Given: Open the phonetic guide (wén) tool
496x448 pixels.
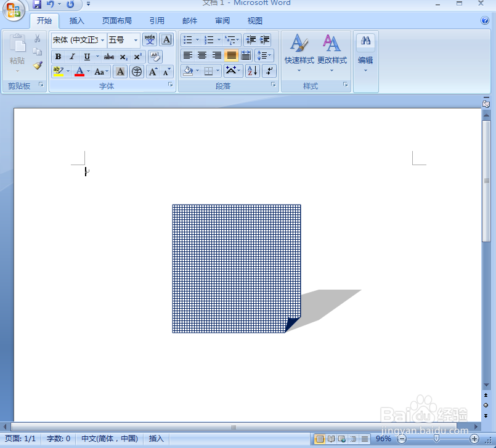Looking at the screenshot, I should (x=150, y=40).
